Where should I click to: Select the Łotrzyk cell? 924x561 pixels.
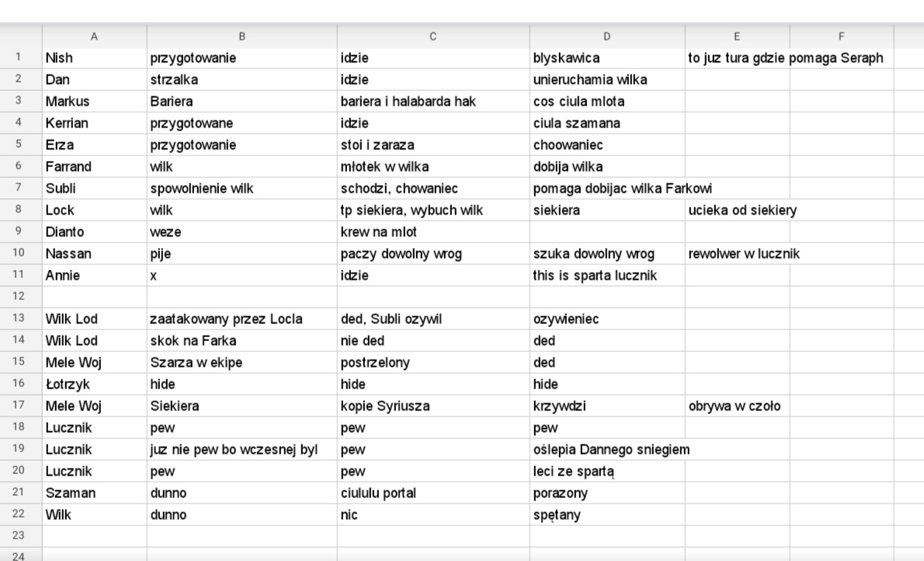click(94, 384)
